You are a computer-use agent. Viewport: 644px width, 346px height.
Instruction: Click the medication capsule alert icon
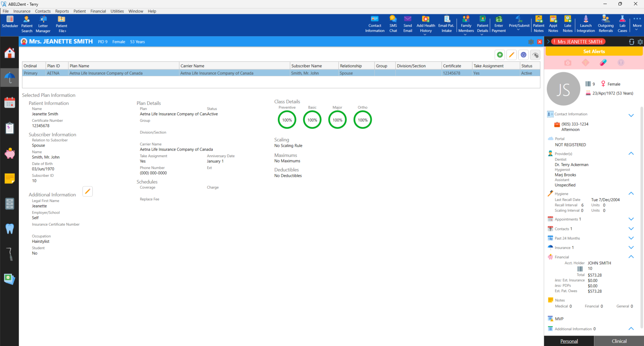(603, 62)
